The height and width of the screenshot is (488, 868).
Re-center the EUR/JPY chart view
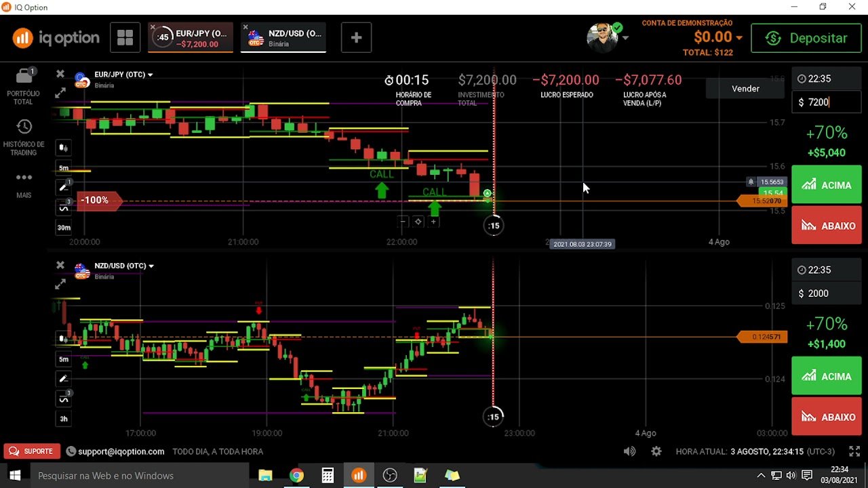click(x=418, y=221)
